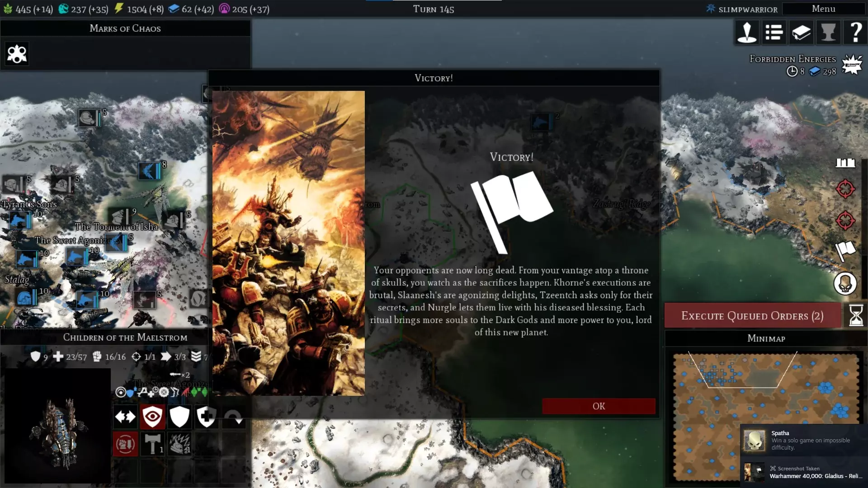
Task: Click the Spatha achievement notification
Action: pos(804,440)
